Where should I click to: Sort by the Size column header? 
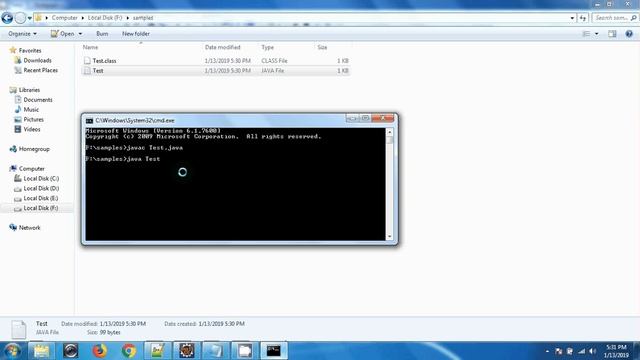(322, 47)
